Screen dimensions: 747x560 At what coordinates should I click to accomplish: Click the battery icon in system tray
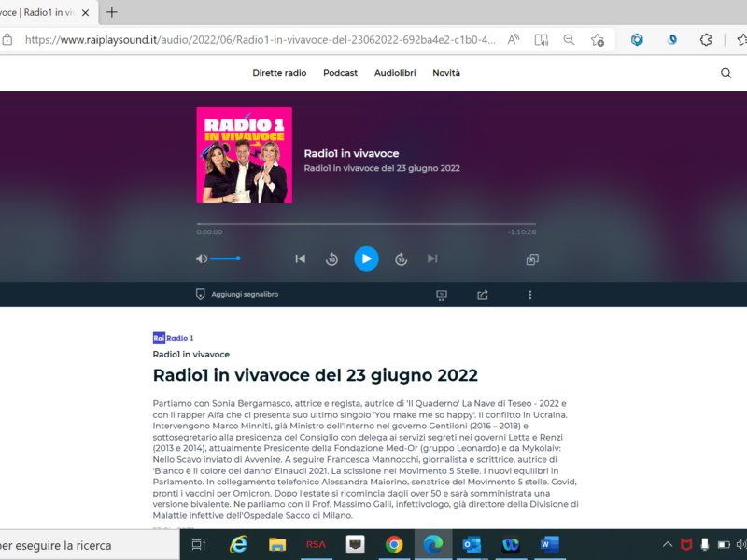724,544
